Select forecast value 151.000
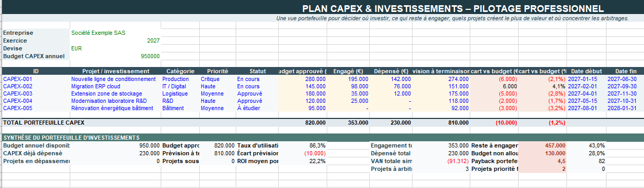The width and height of the screenshot is (644, 188). point(441,86)
